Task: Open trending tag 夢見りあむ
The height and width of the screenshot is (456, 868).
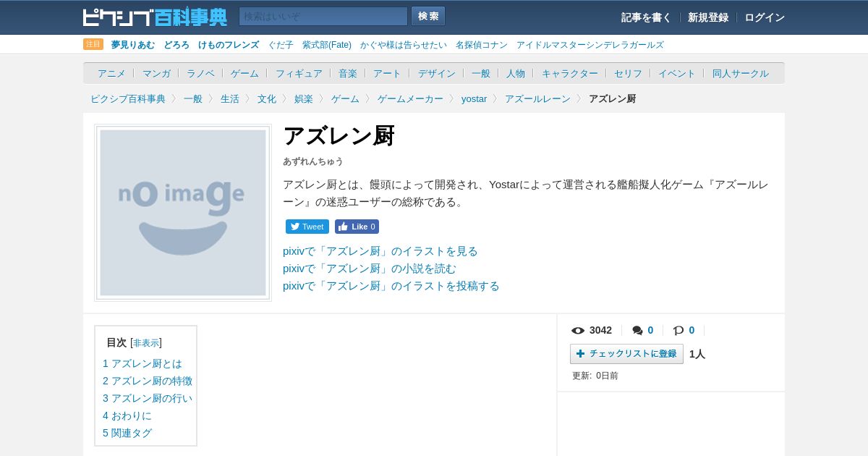Action: pyautogui.click(x=133, y=45)
